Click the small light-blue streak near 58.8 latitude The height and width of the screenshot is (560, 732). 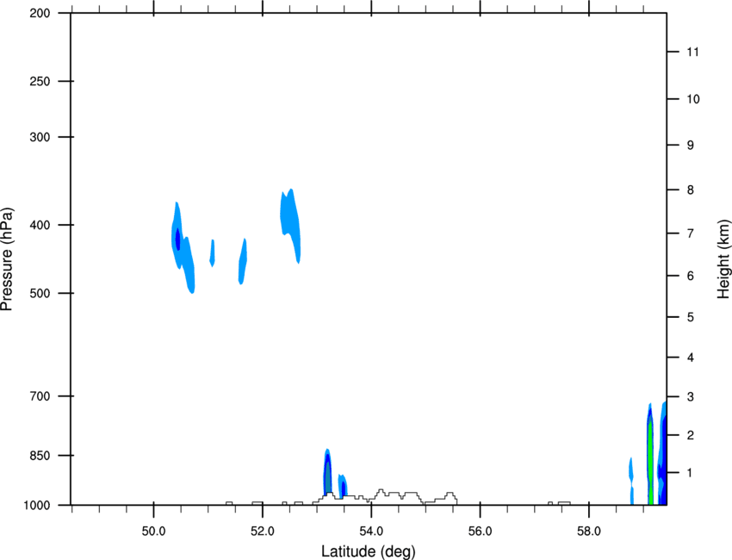pyautogui.click(x=631, y=480)
